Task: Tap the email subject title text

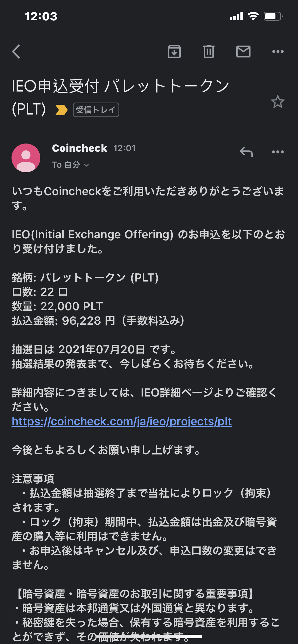Action: coord(120,86)
